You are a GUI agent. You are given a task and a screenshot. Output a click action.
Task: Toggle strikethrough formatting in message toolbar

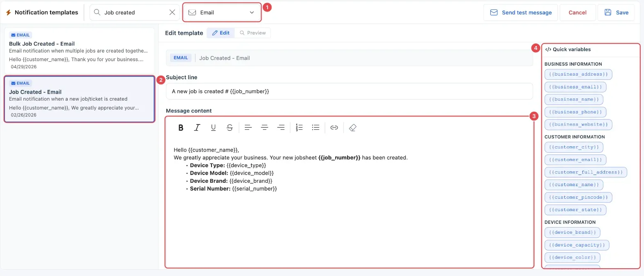point(230,128)
